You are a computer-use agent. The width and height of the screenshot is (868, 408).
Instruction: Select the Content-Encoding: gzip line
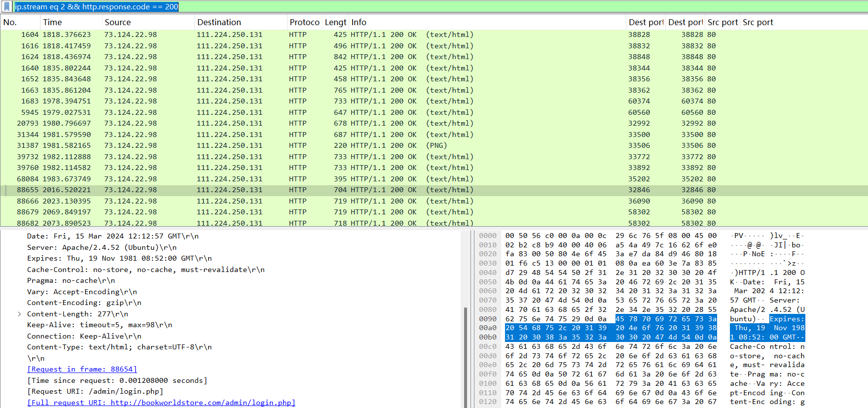coord(84,303)
